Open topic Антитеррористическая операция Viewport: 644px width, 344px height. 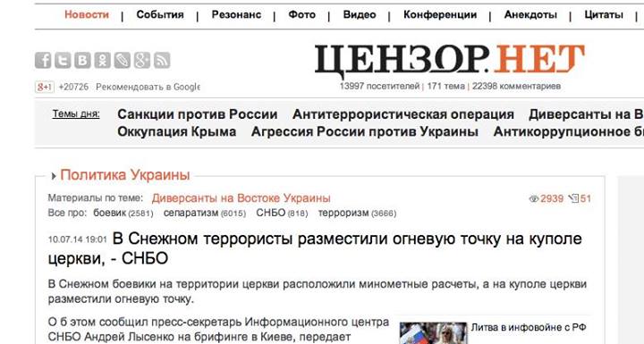point(402,114)
